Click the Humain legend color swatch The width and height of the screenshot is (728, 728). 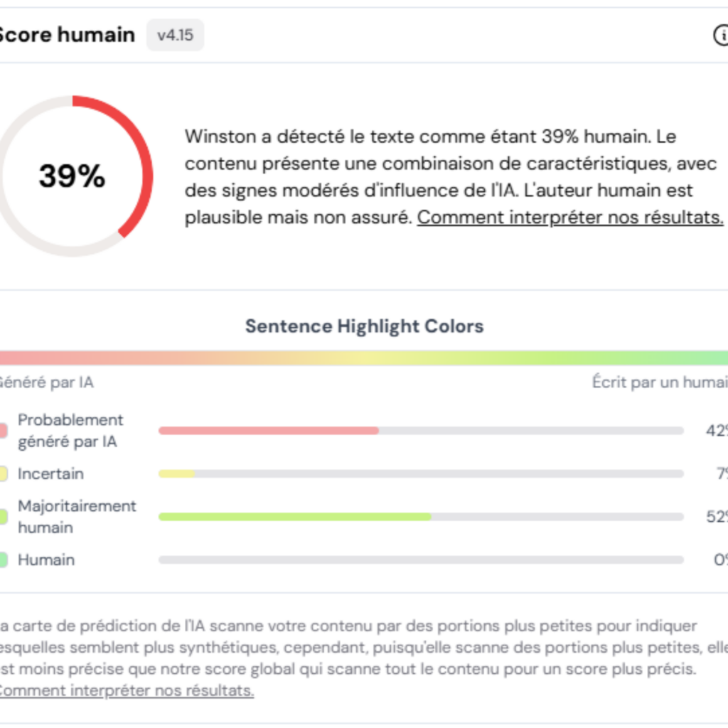(x=3, y=560)
